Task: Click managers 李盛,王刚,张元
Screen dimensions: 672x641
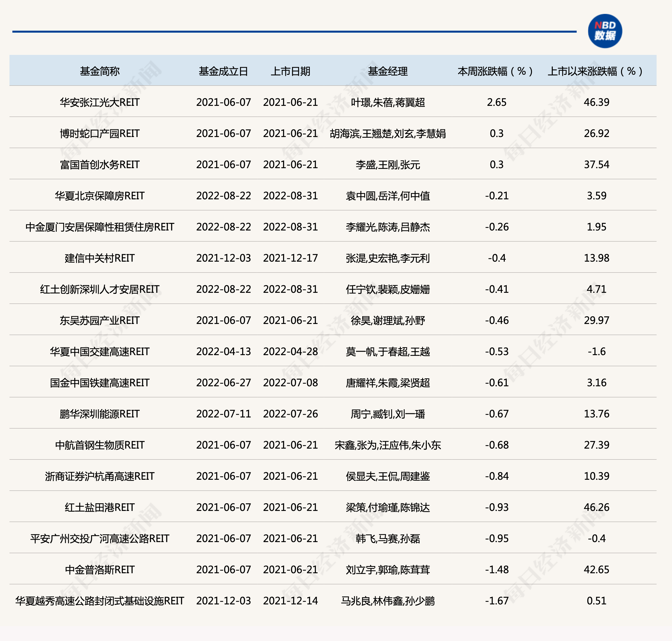Action: tap(388, 164)
